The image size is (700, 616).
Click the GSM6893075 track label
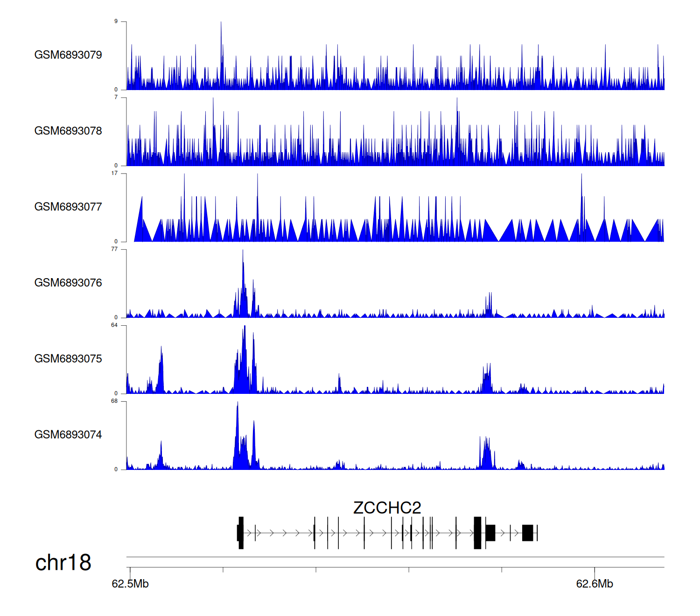point(68,359)
